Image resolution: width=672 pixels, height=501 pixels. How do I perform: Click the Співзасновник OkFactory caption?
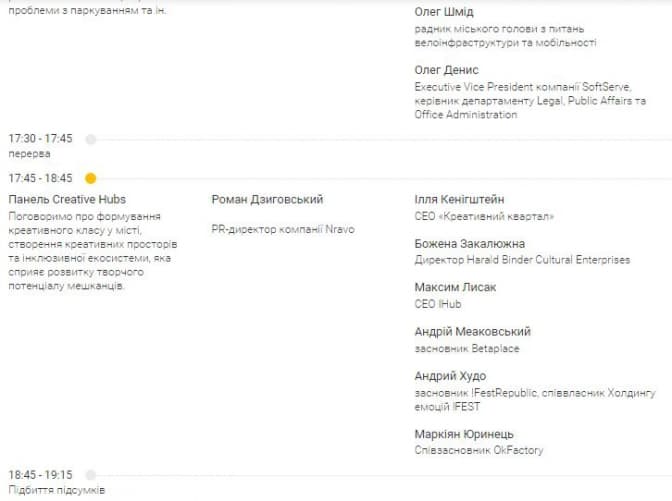479,451
